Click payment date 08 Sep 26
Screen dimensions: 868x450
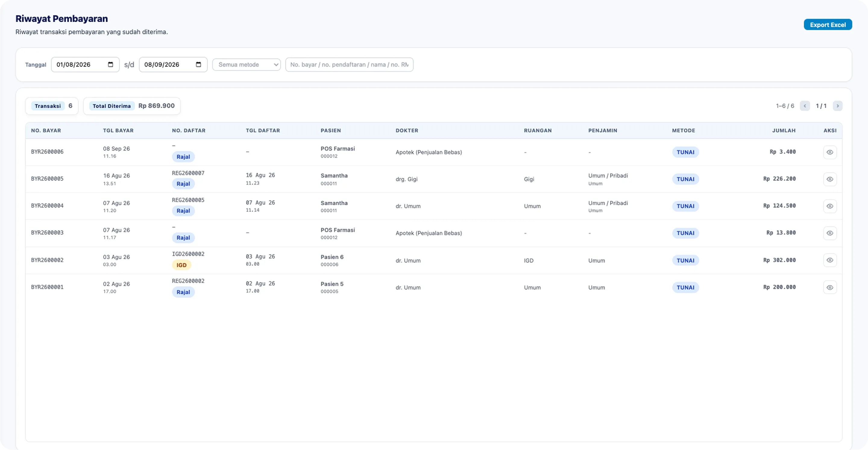pyautogui.click(x=116, y=149)
